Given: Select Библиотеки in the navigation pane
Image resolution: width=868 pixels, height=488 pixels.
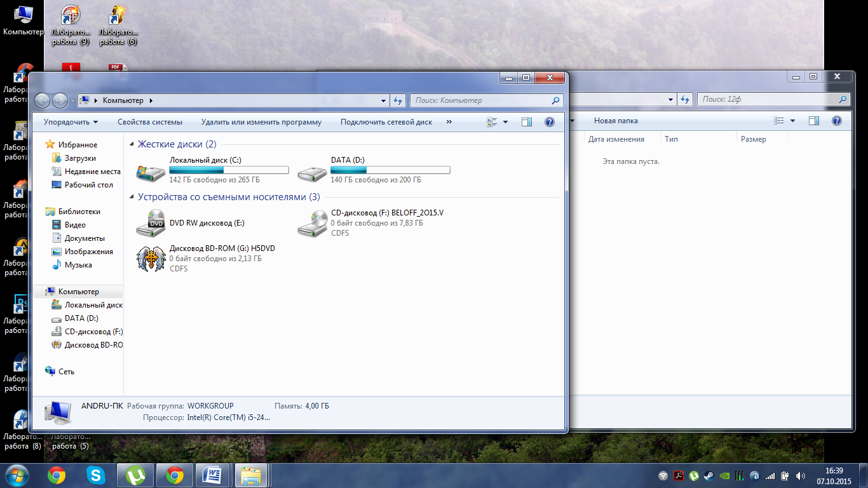Looking at the screenshot, I should pyautogui.click(x=79, y=212).
